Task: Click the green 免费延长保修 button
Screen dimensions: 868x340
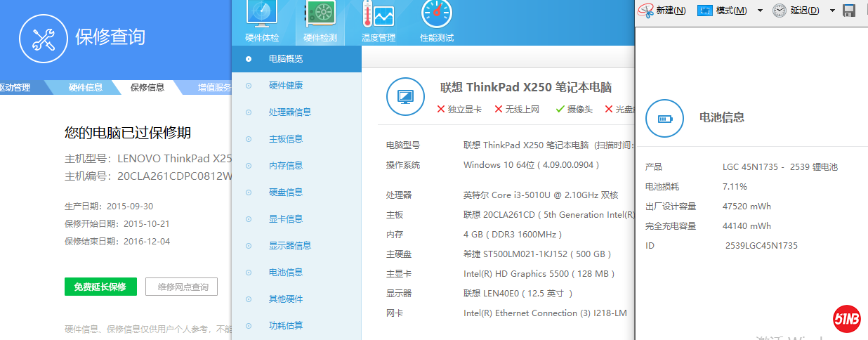Action: point(100,287)
